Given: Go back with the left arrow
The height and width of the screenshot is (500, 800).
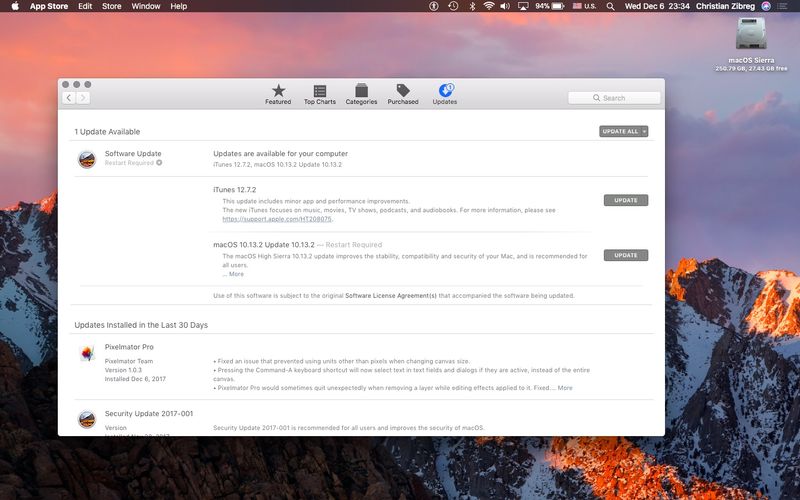Looking at the screenshot, I should (69, 98).
